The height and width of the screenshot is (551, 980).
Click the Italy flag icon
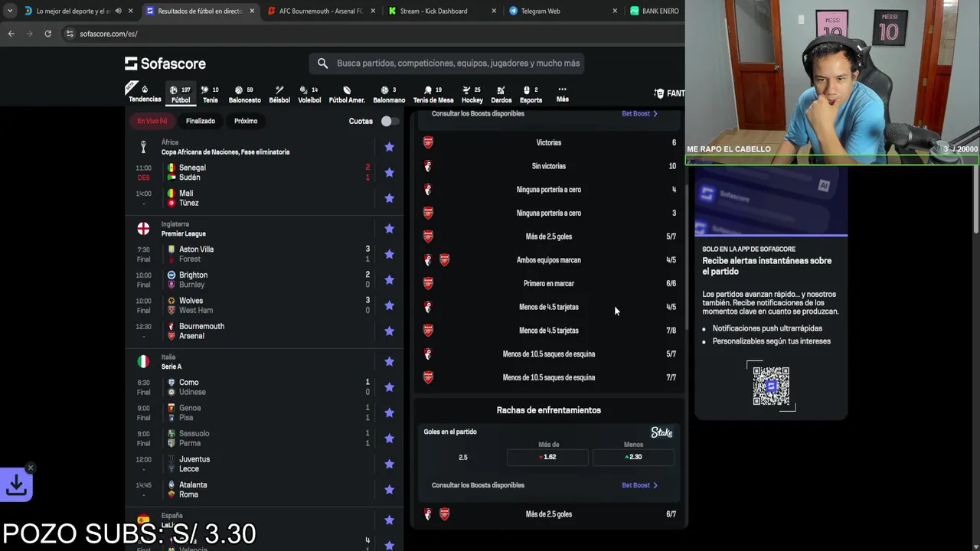tap(143, 361)
